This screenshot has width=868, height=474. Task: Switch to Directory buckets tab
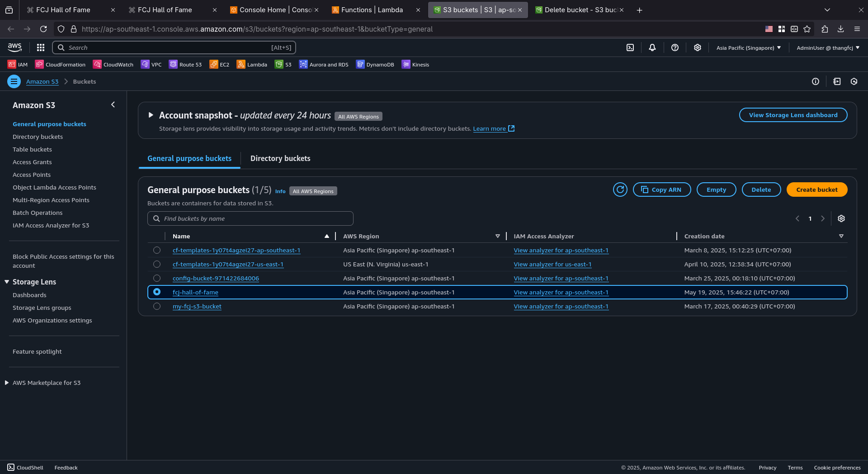click(280, 159)
